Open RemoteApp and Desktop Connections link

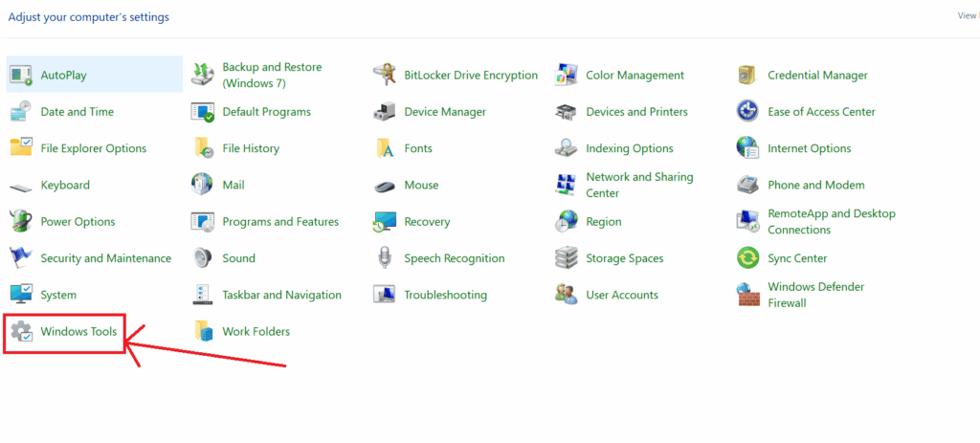[x=832, y=221]
